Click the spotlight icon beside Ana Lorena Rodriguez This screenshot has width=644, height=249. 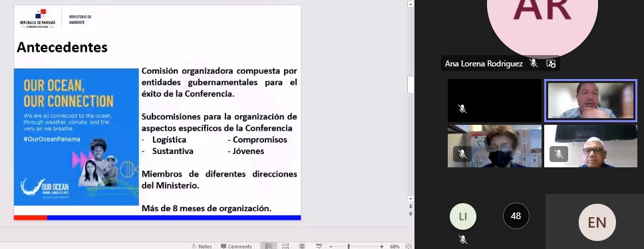coord(551,63)
